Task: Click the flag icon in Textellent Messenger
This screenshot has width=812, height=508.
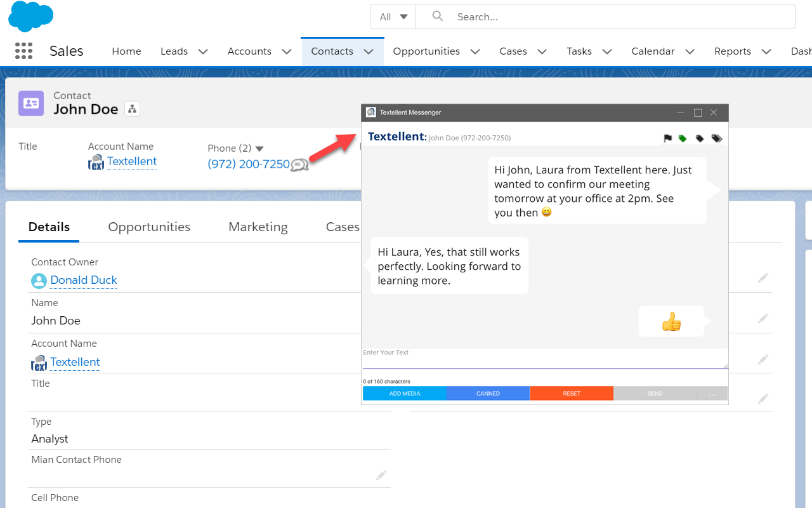Action: click(667, 138)
